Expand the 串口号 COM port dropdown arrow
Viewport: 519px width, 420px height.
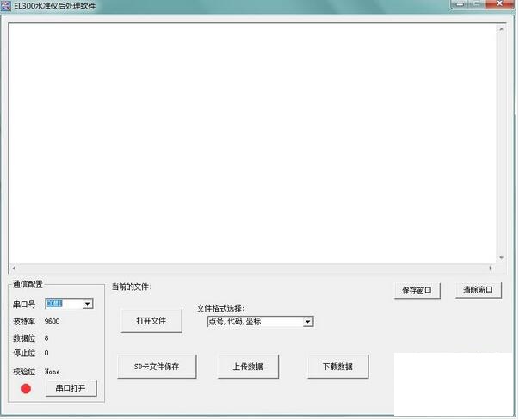pyautogui.click(x=88, y=304)
